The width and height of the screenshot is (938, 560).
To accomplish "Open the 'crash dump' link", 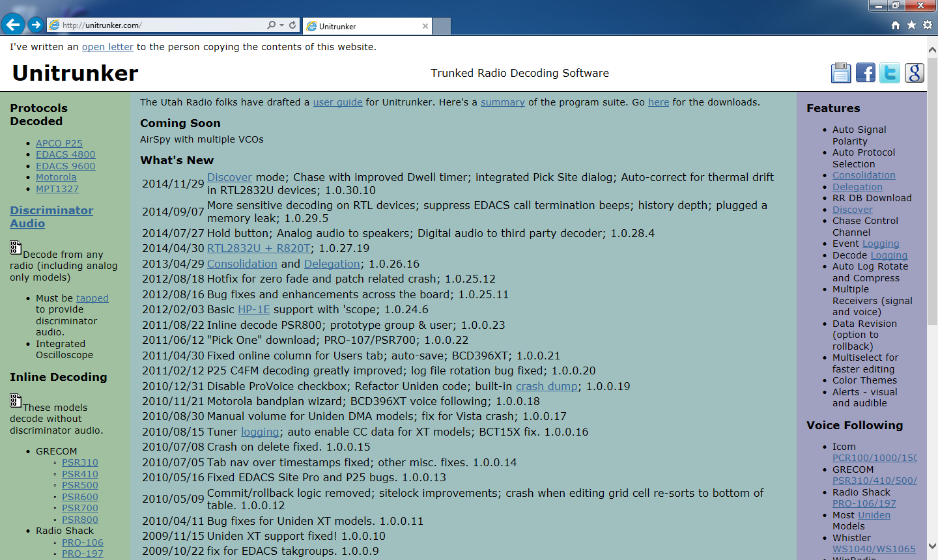I will (x=547, y=386).
